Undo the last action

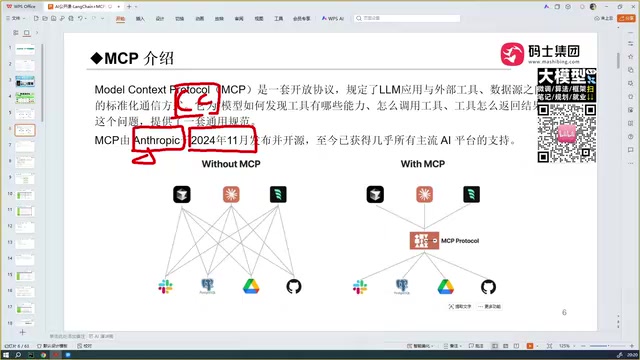pyautogui.click(x=80, y=18)
